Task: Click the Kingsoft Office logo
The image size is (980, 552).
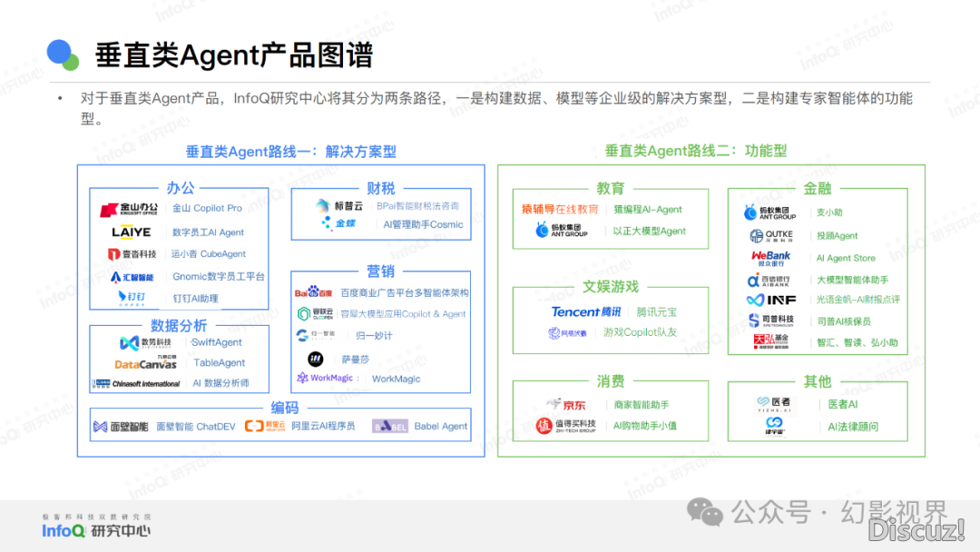Action: (129, 209)
